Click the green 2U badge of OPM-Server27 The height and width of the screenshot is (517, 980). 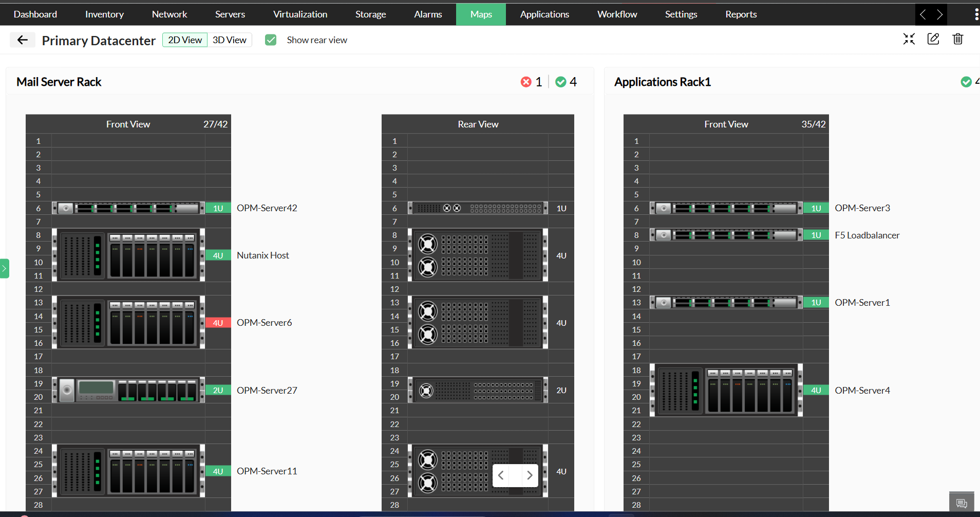pos(218,390)
